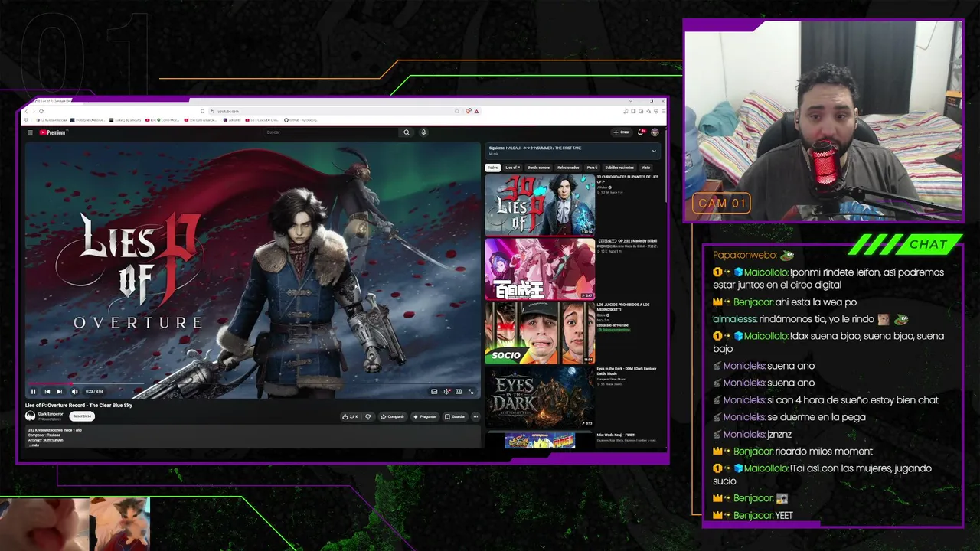
Task: Reload the browser page
Action: click(41, 111)
